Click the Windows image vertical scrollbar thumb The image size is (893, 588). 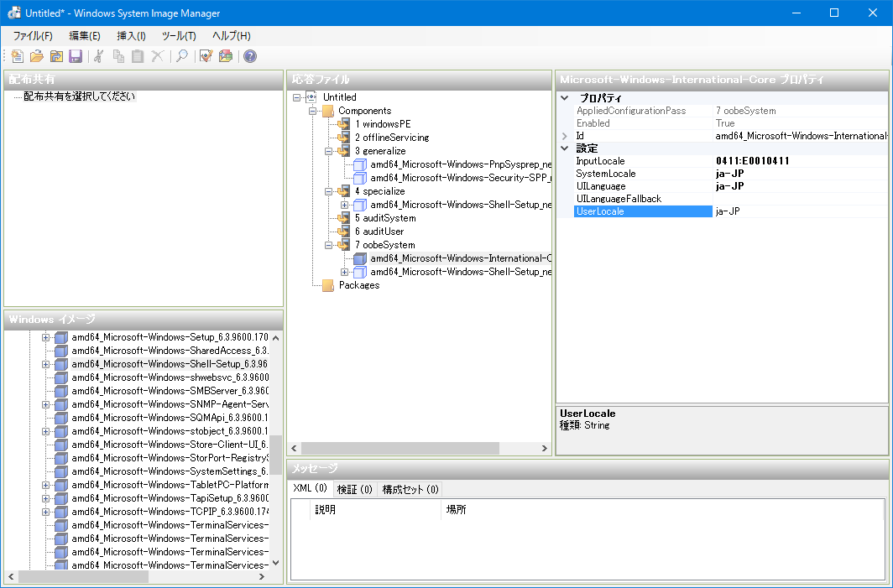[275, 455]
